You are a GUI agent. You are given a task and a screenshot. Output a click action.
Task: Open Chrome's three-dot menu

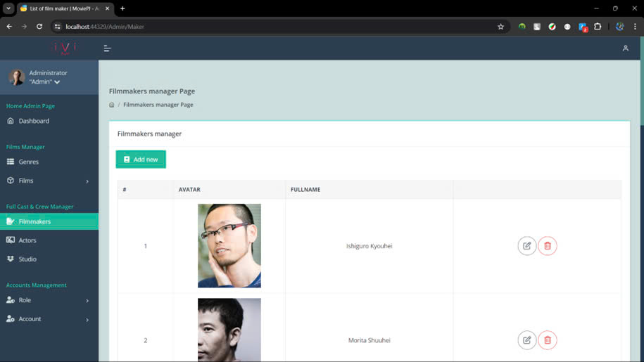[x=635, y=27]
